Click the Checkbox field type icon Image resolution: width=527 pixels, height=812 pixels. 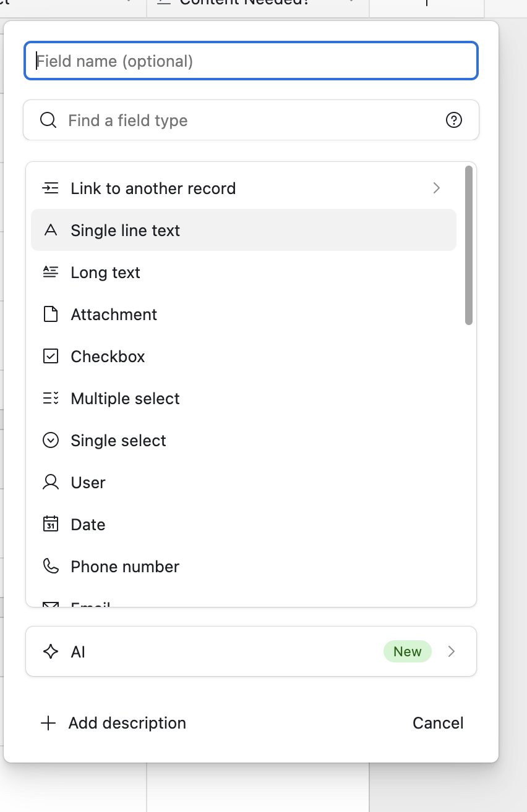(x=50, y=357)
